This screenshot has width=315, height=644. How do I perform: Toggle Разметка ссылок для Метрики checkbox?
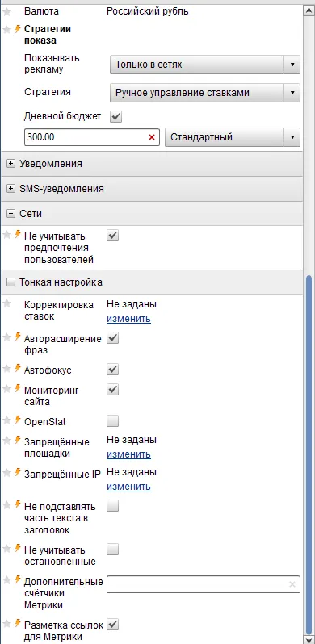(113, 625)
